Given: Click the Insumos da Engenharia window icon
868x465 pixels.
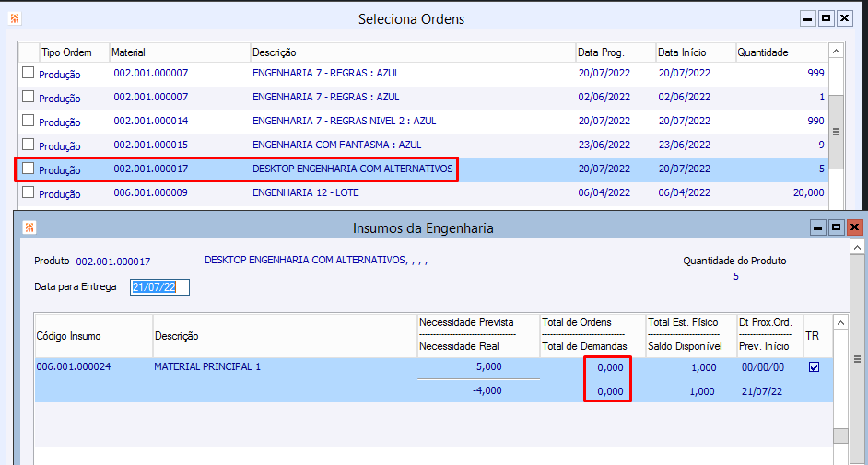Looking at the screenshot, I should [29, 227].
